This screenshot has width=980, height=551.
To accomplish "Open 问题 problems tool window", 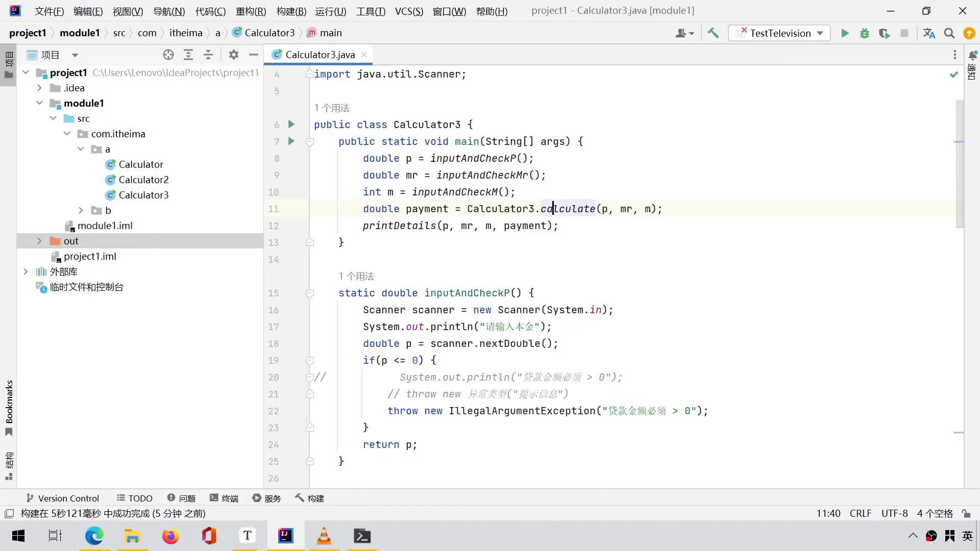I will [x=181, y=498].
